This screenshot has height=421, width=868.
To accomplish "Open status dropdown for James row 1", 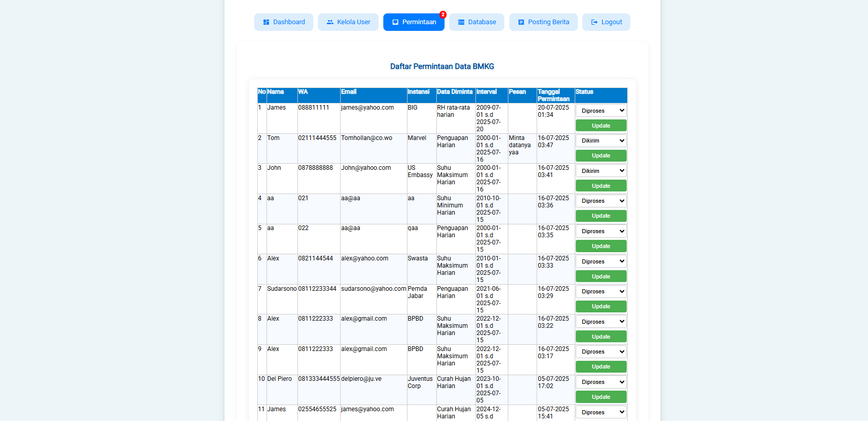I will pos(600,111).
